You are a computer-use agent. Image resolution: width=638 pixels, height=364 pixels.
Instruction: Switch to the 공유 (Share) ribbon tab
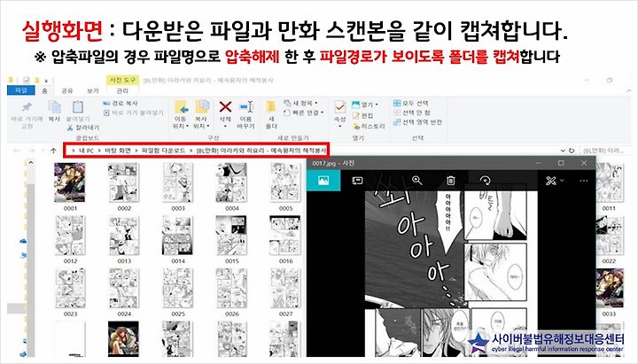tap(66, 90)
